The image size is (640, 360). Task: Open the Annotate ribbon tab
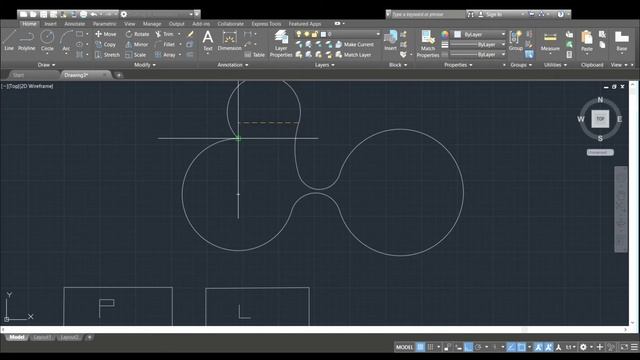click(x=75, y=24)
